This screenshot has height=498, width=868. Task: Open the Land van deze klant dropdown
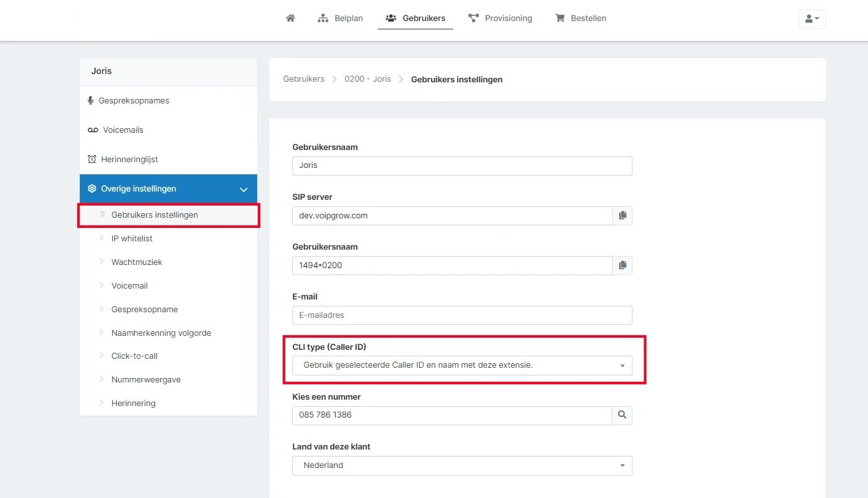pyautogui.click(x=462, y=465)
